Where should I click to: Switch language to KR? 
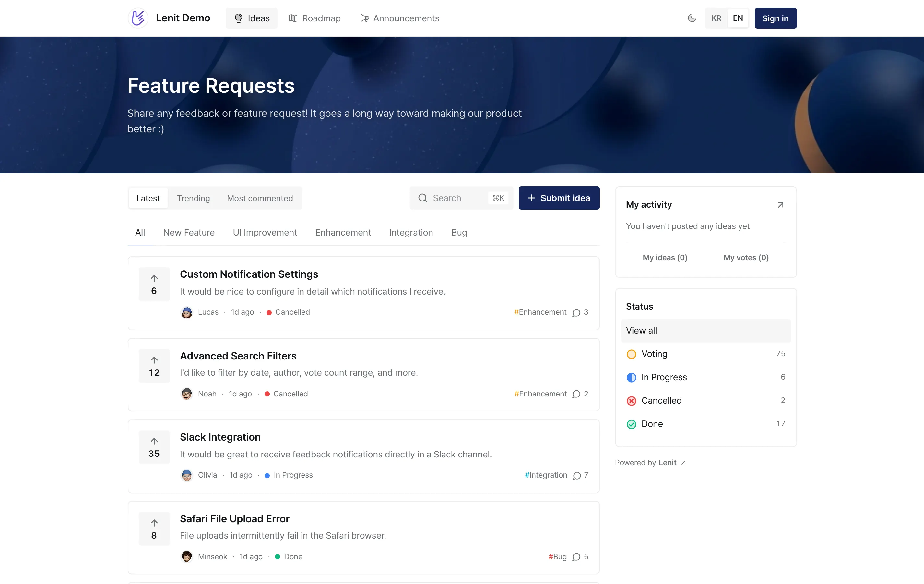tap(716, 18)
